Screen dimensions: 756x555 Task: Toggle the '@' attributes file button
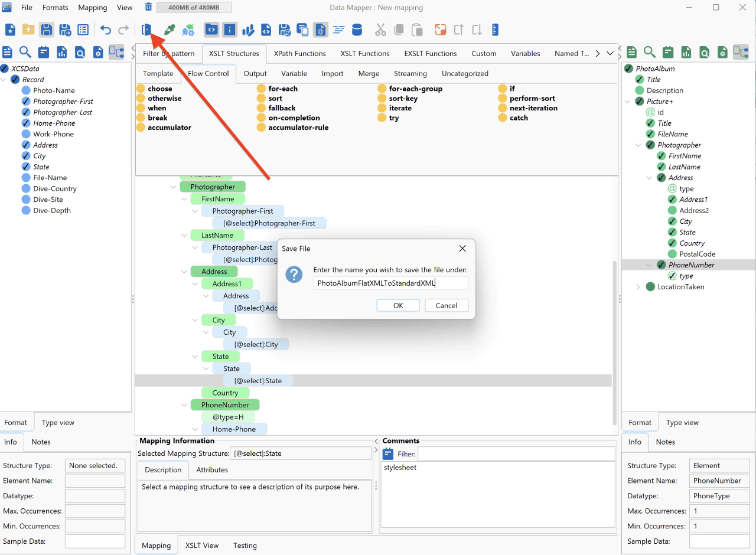coord(321,30)
